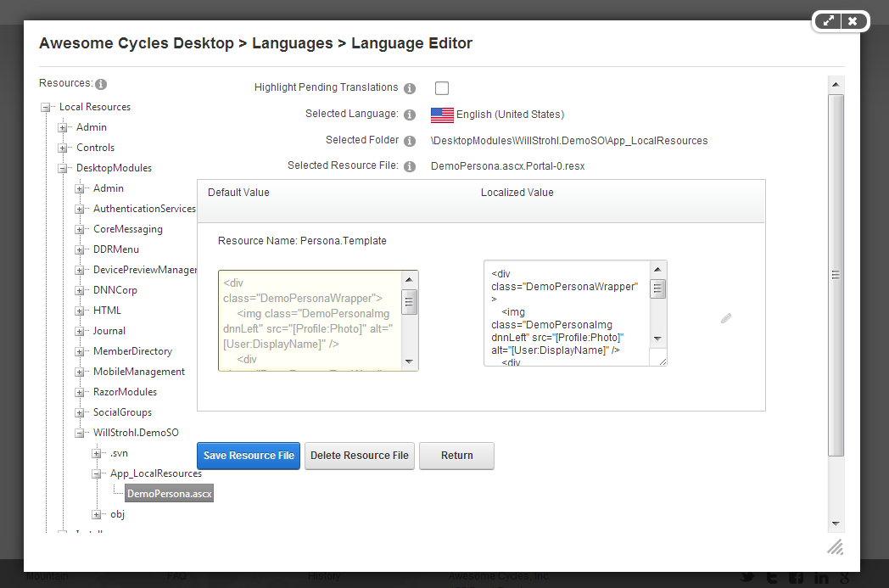
Task: Expand the obj folder node
Action: (x=96, y=514)
